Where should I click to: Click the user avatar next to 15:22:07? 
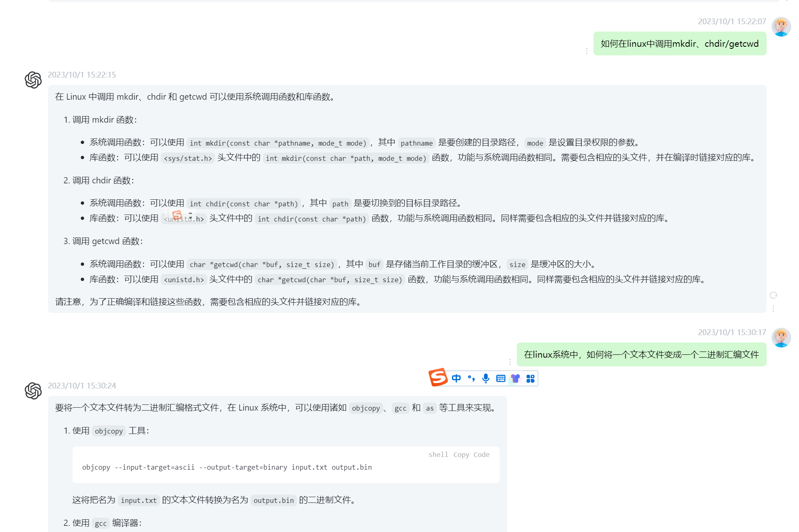pos(781,27)
